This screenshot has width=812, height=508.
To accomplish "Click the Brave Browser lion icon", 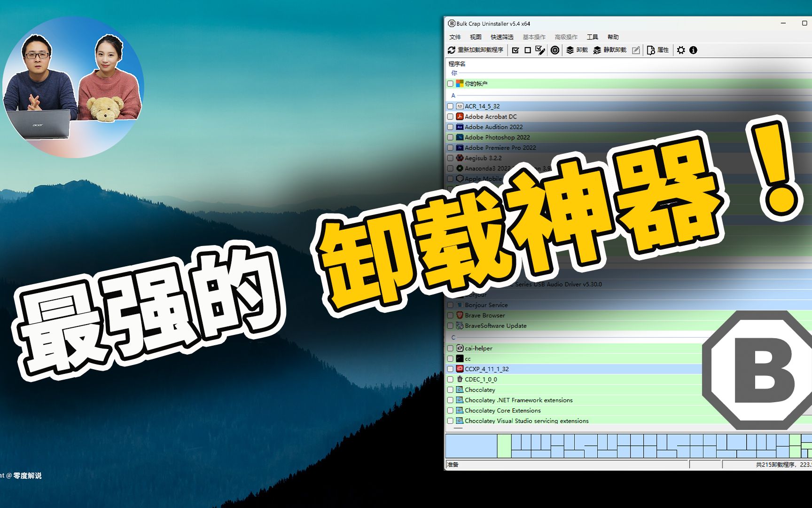I will (x=460, y=315).
